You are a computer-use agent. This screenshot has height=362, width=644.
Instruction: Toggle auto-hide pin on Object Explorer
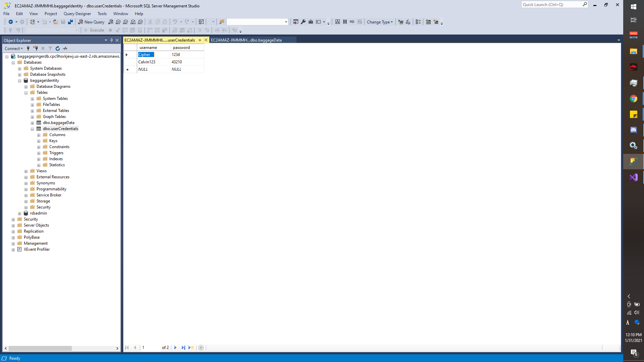pyautogui.click(x=111, y=40)
